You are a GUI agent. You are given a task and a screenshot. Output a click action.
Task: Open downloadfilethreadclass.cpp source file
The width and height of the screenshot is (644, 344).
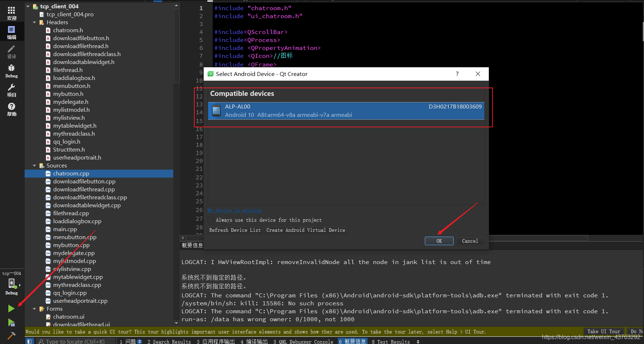point(90,198)
